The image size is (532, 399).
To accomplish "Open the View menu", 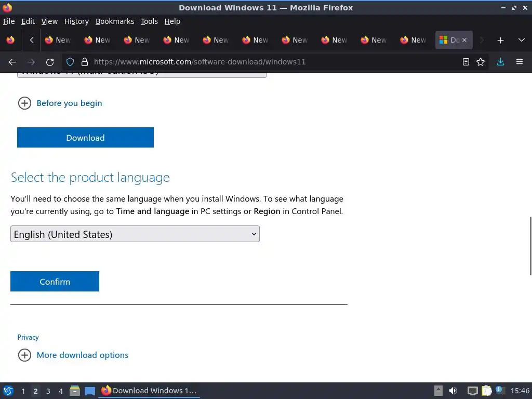I will tap(49, 21).
